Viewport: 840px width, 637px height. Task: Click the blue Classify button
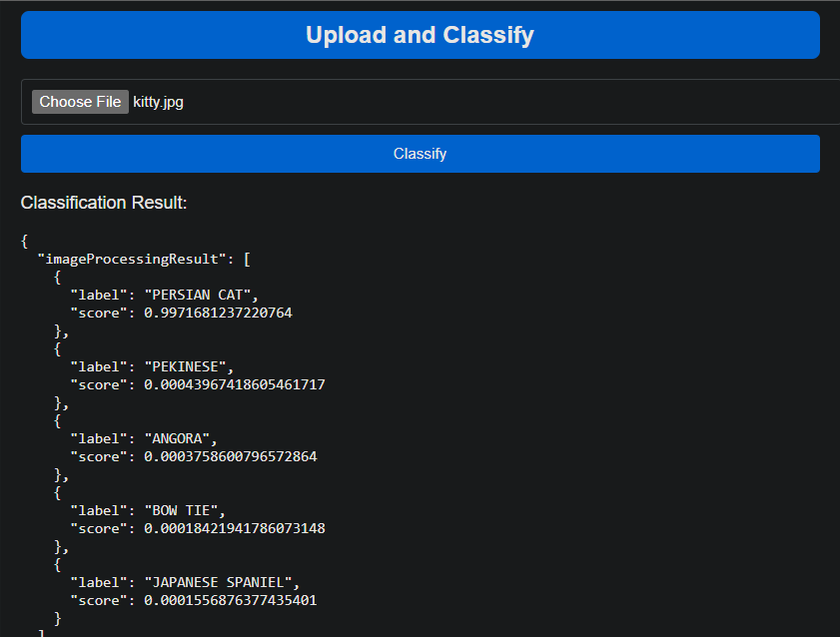420,154
